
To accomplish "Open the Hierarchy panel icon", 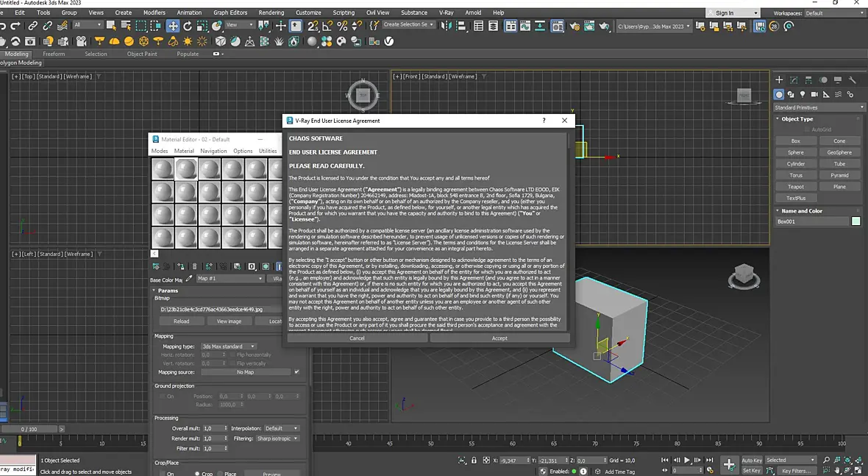I will (x=808, y=79).
